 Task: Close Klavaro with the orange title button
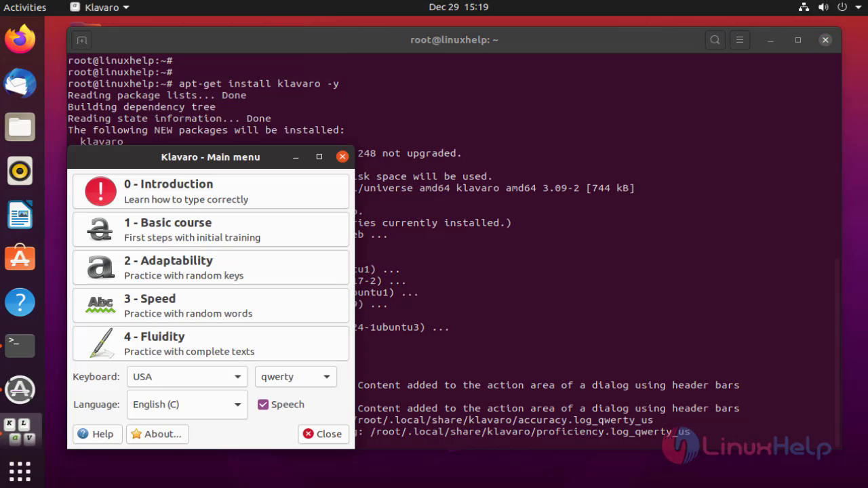342,157
